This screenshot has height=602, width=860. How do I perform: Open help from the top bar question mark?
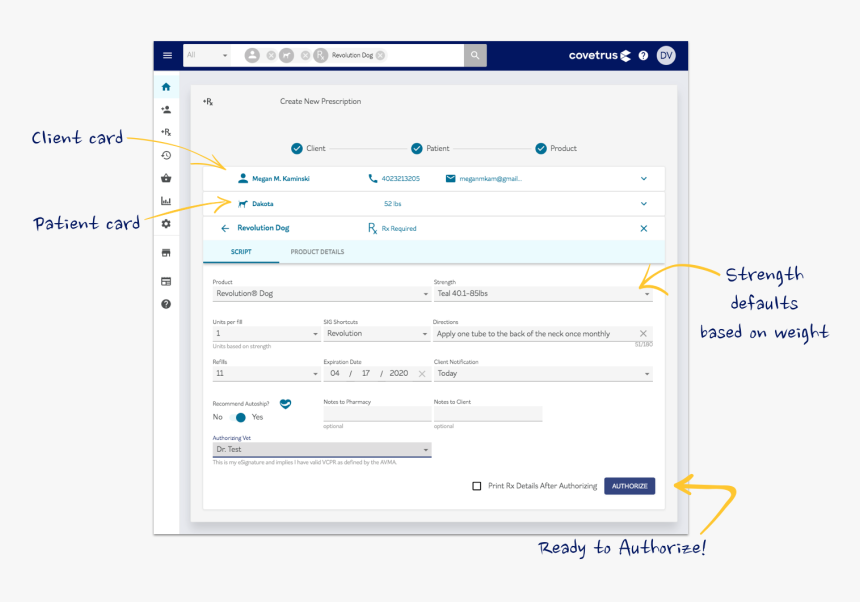click(x=643, y=55)
